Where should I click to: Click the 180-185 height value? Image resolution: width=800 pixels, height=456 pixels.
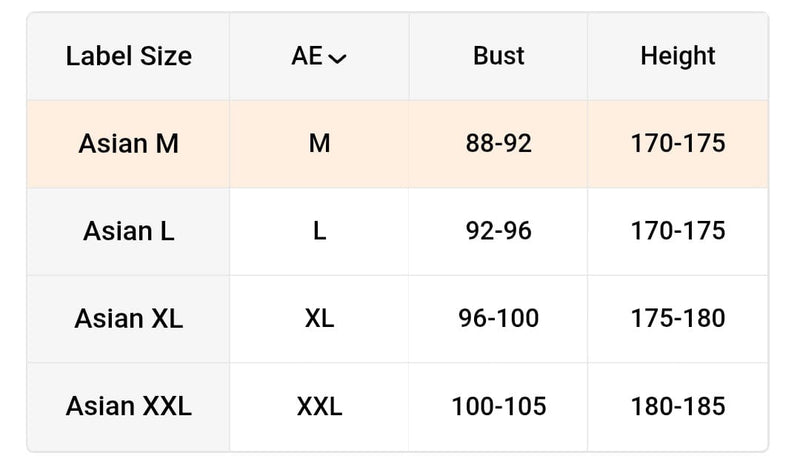[677, 407]
